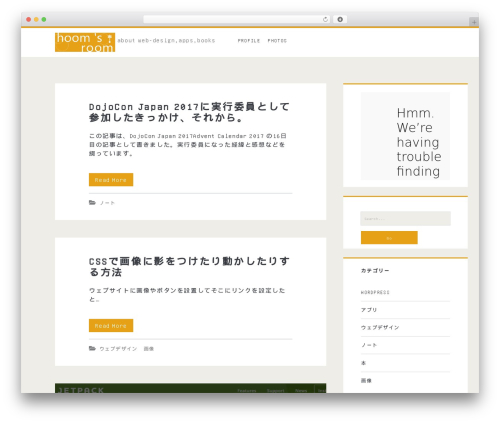Open ウェブデザイン category link under CSS post
This screenshot has width=500, height=423.
118,349
